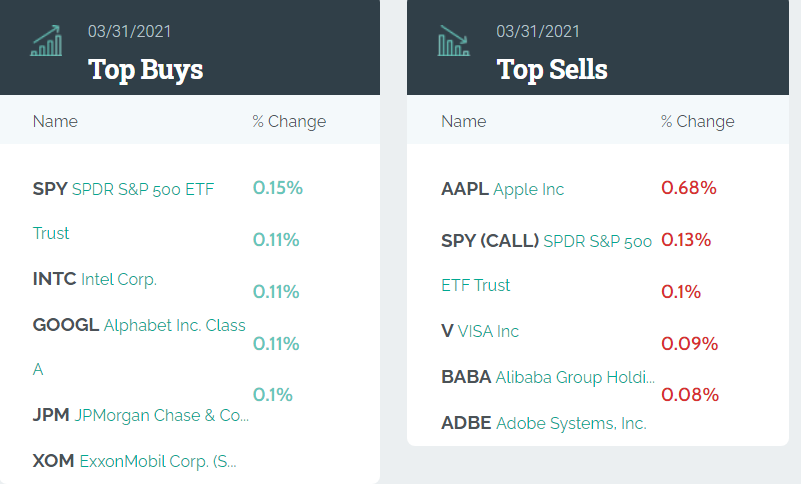Click the 0.68% change value in Top Sells
The width and height of the screenshot is (801, 484).
(x=689, y=188)
